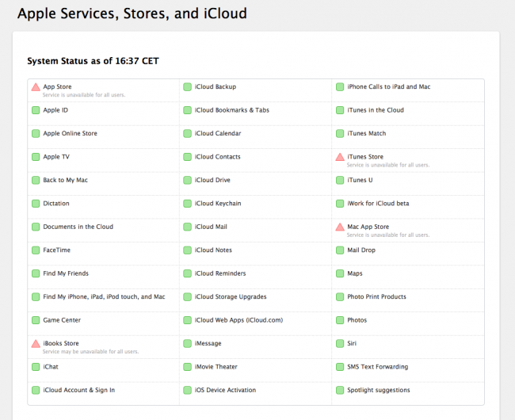Select the iCloud Web Apps (iCloud.com) label
The height and width of the screenshot is (420, 515).
click(238, 320)
